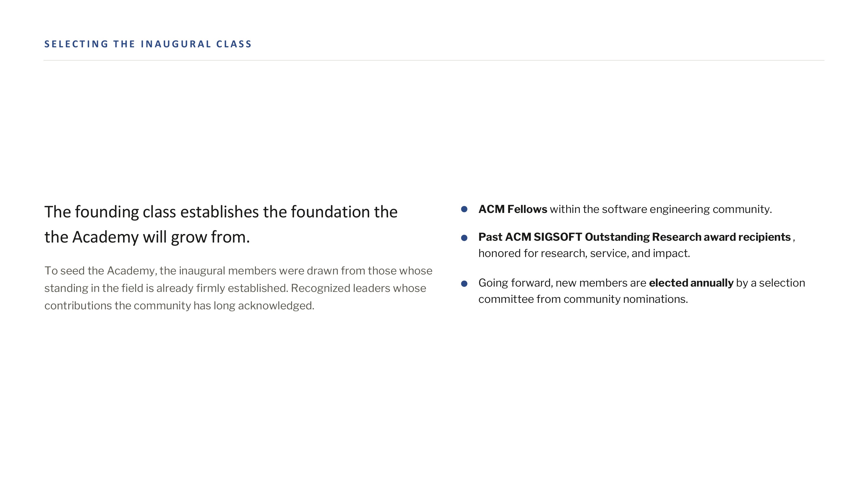Click the bold 'Past ACM SIGSOFT Outstanding Research' text
Viewport: 868px width, 488px height.
coord(589,237)
